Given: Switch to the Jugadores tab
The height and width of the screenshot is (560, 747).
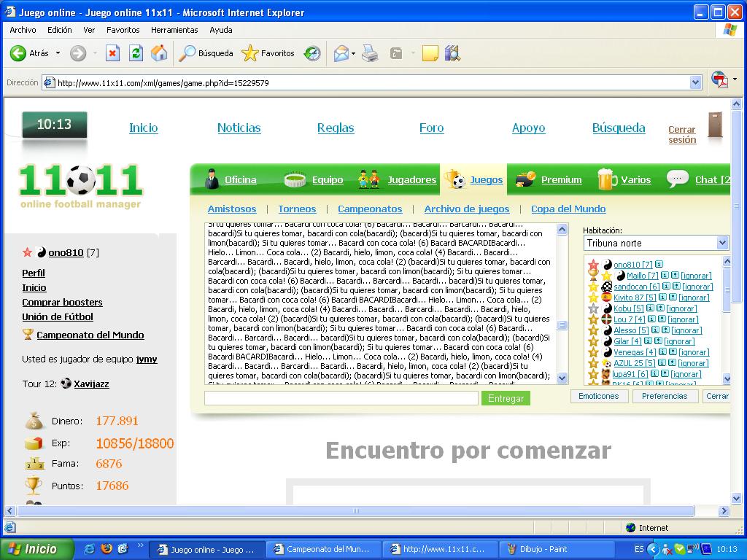Looking at the screenshot, I should (x=411, y=179).
